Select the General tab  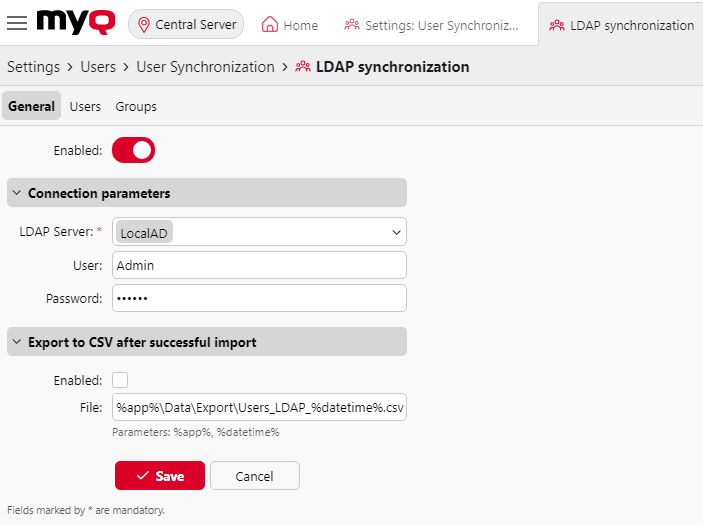tap(31, 106)
